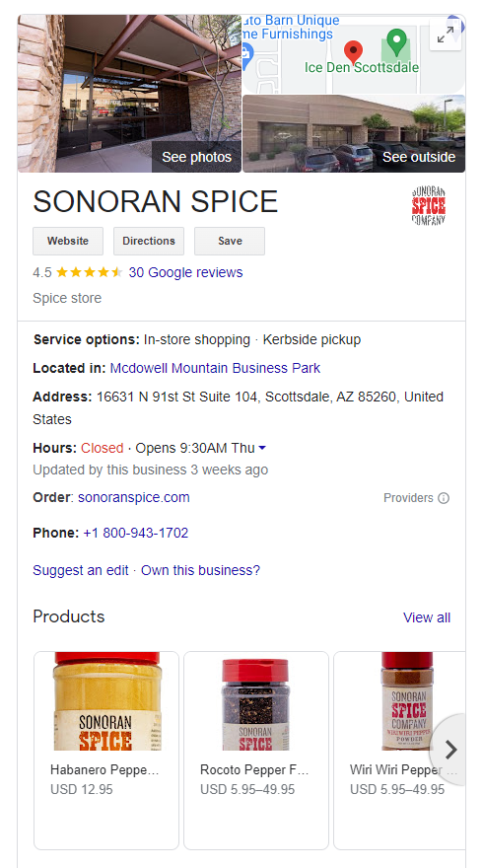
Task: Open the 30 Google reviews link
Action: tap(186, 272)
